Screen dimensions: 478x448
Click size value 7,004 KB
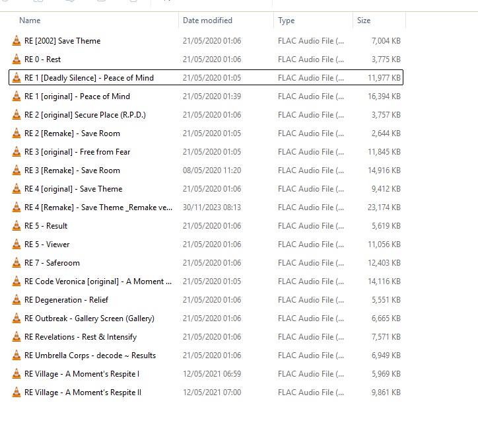point(386,41)
